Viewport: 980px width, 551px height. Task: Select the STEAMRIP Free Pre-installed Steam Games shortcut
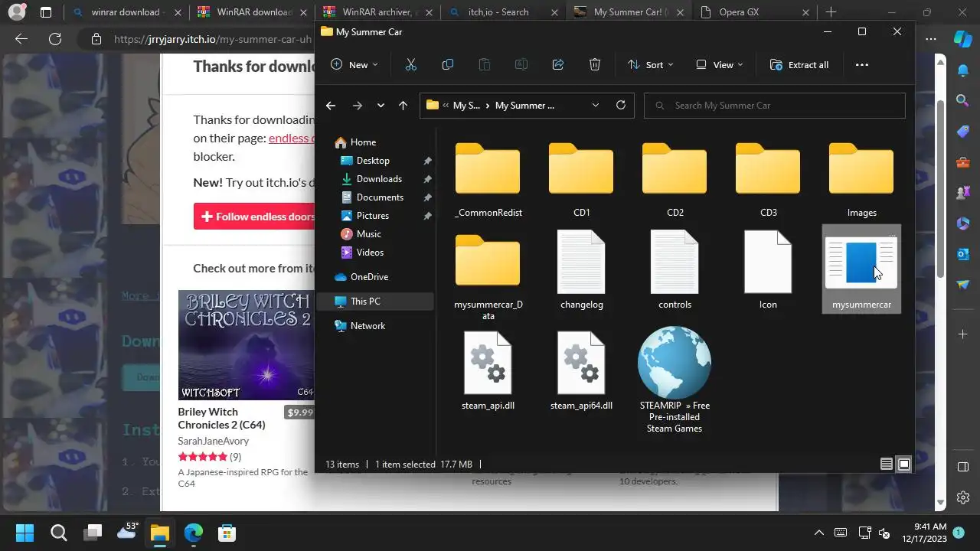coord(675,380)
